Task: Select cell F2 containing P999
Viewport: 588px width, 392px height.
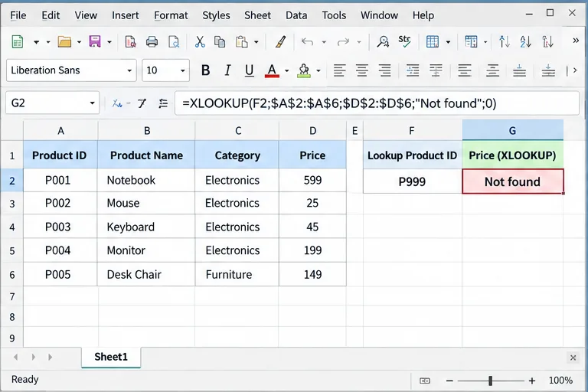Action: click(x=412, y=181)
